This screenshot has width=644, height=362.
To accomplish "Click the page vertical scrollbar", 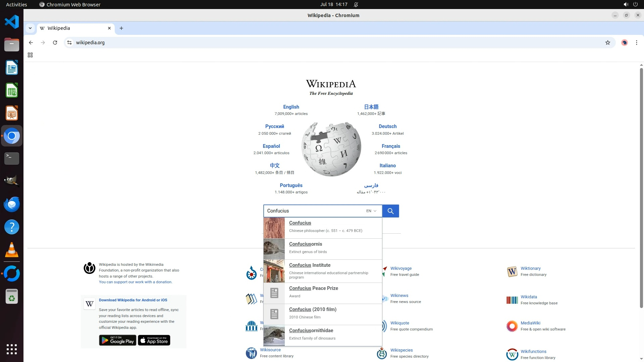I will (x=641, y=188).
